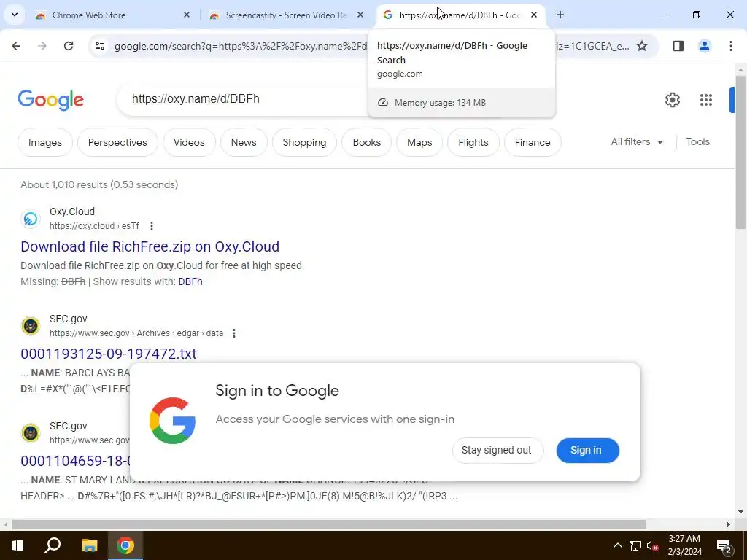Bookmark this page with star icon
747x560 pixels.
coord(642,46)
